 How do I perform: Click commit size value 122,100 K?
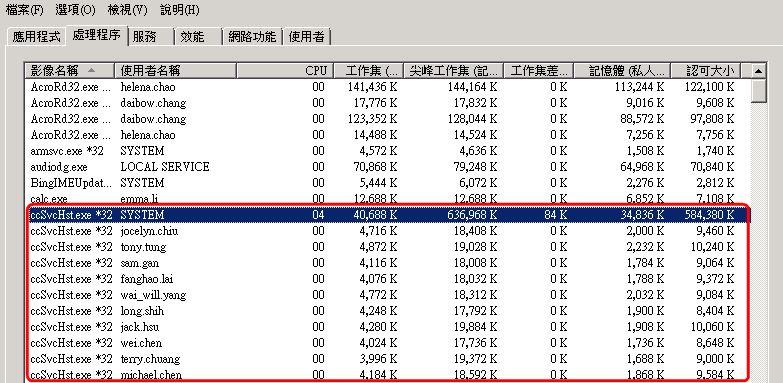tap(710, 87)
